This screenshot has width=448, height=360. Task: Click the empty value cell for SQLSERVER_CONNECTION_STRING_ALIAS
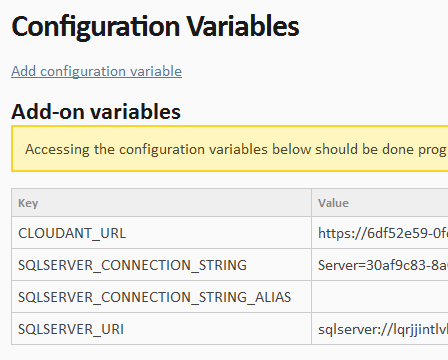point(380,297)
